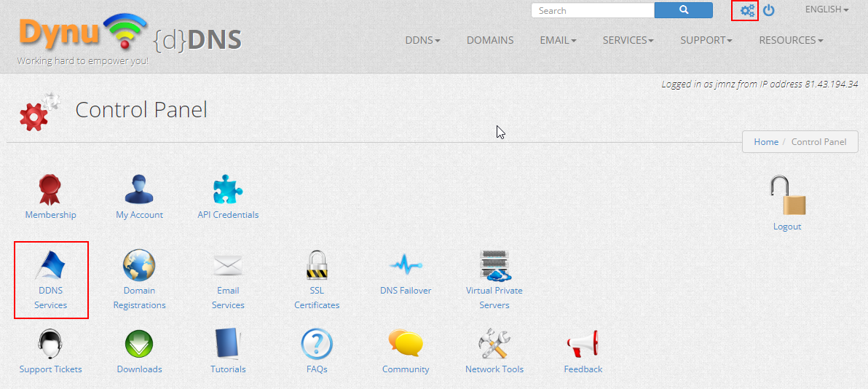This screenshot has height=389, width=868.
Task: Click the Downloads text link
Action: pyautogui.click(x=140, y=369)
